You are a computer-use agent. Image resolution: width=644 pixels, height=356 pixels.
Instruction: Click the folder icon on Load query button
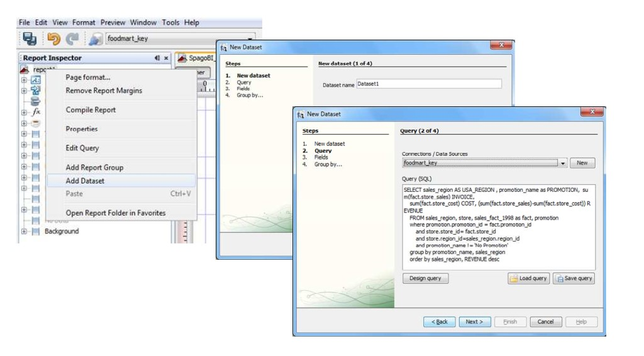click(513, 279)
